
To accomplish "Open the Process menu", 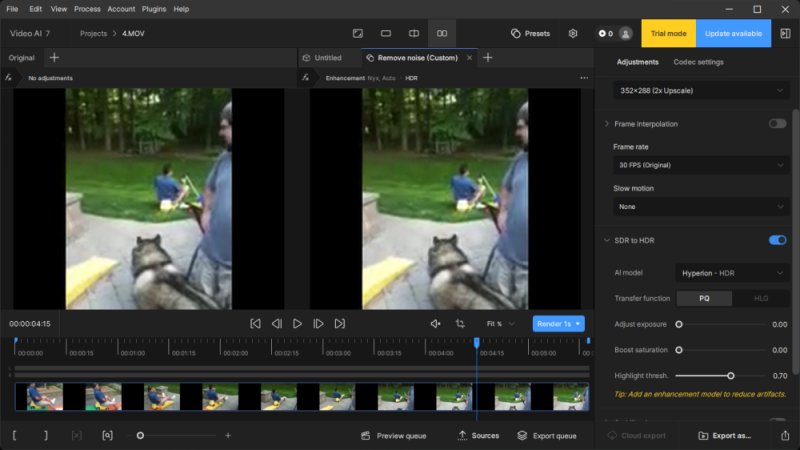I will pyautogui.click(x=87, y=9).
